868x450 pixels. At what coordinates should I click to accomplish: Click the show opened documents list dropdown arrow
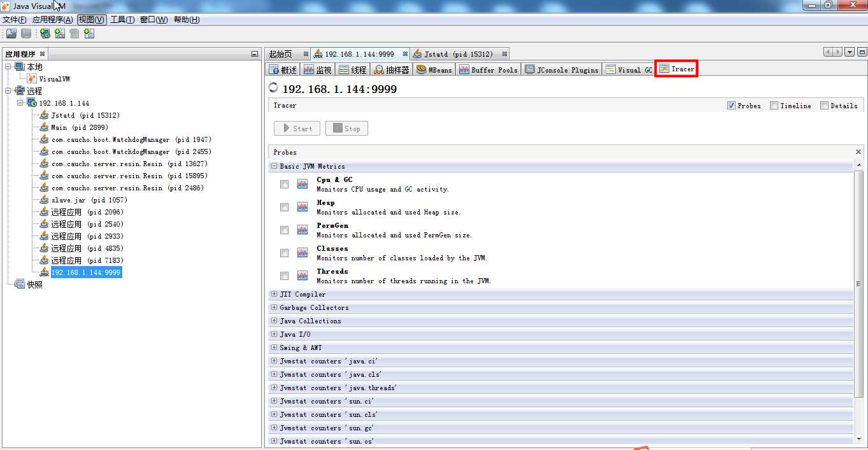tap(850, 52)
